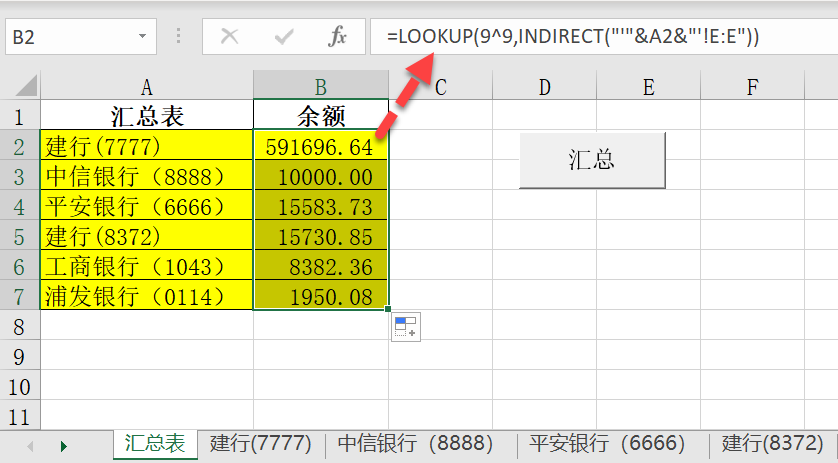Click the fill handle at B7 corner

click(x=387, y=308)
